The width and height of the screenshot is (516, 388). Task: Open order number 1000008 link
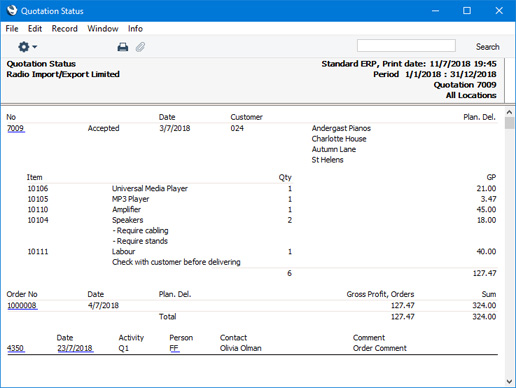click(x=22, y=305)
